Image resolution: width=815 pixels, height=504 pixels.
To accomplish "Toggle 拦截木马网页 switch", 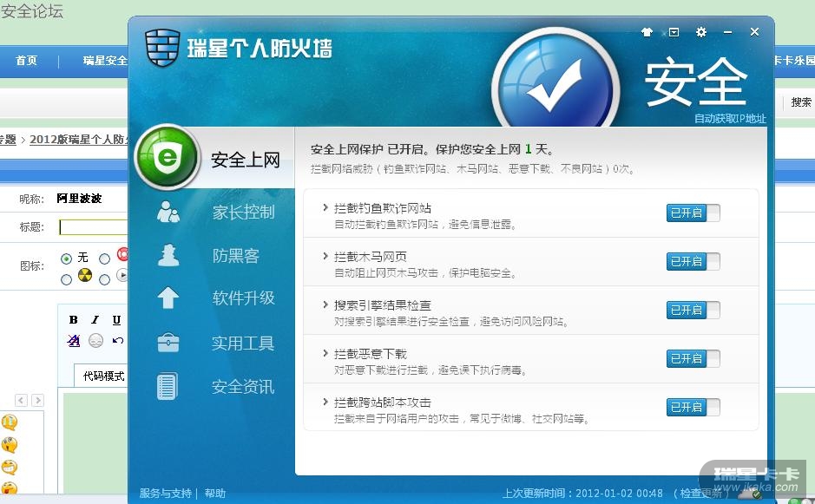I will coord(693,261).
